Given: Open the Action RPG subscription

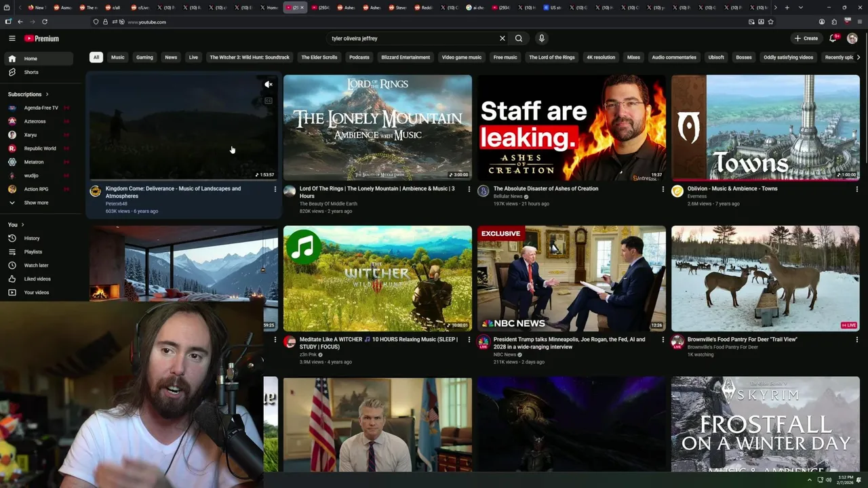Looking at the screenshot, I should (x=39, y=189).
